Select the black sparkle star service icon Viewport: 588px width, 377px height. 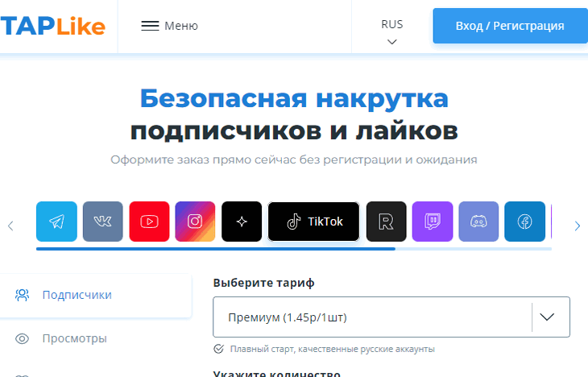coord(242,222)
